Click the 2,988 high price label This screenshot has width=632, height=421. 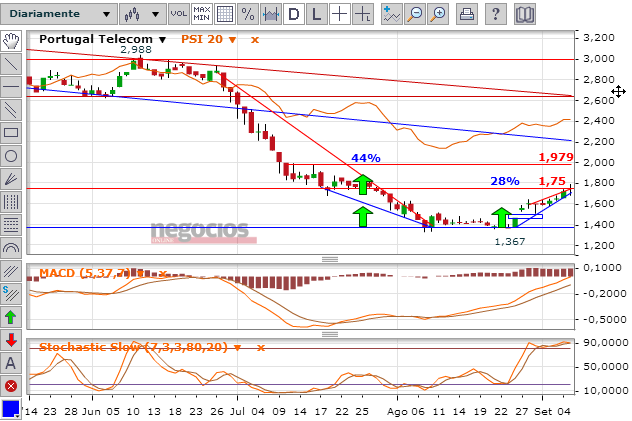pos(136,50)
